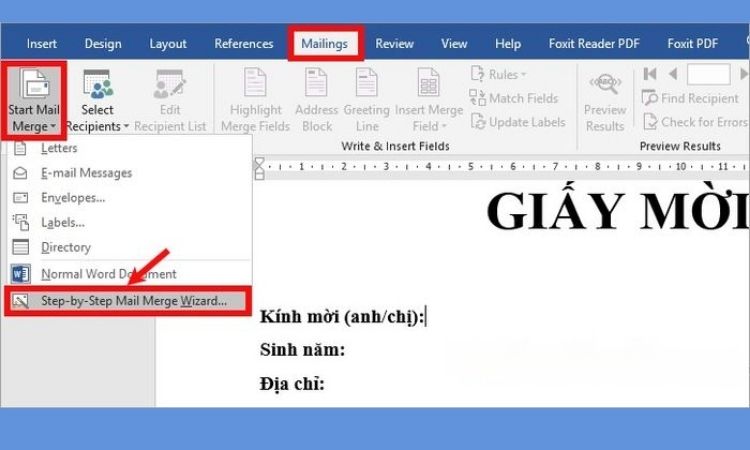Click Find Recipient
This screenshot has width=750, height=450.
[x=690, y=98]
